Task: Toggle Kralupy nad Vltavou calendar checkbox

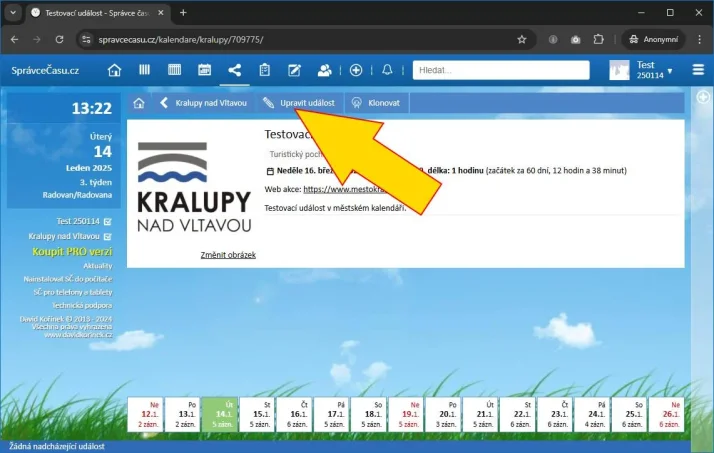Action: (107, 236)
